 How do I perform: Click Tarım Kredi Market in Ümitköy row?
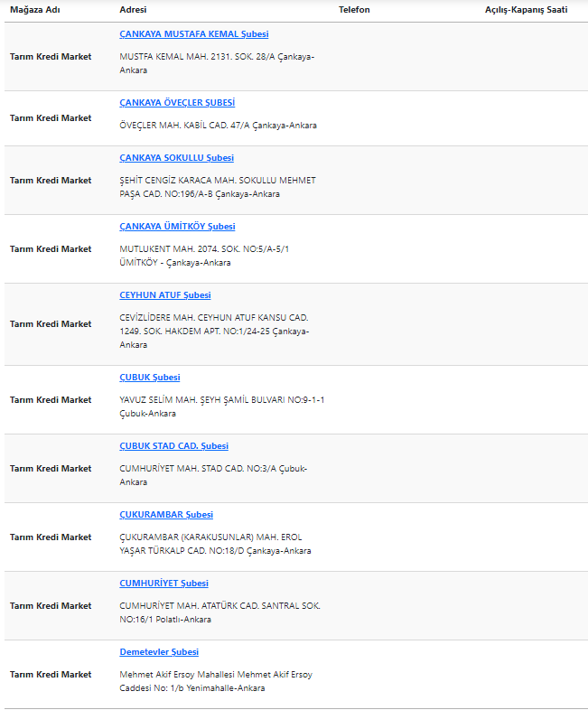point(51,249)
